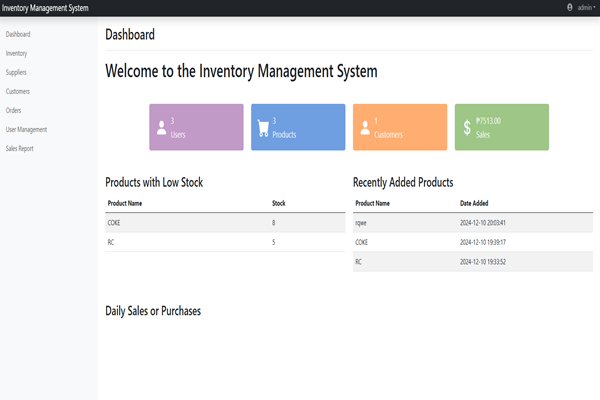Open Dashboard in the sidebar
Viewport: 600px width, 400px height.
pyautogui.click(x=18, y=34)
